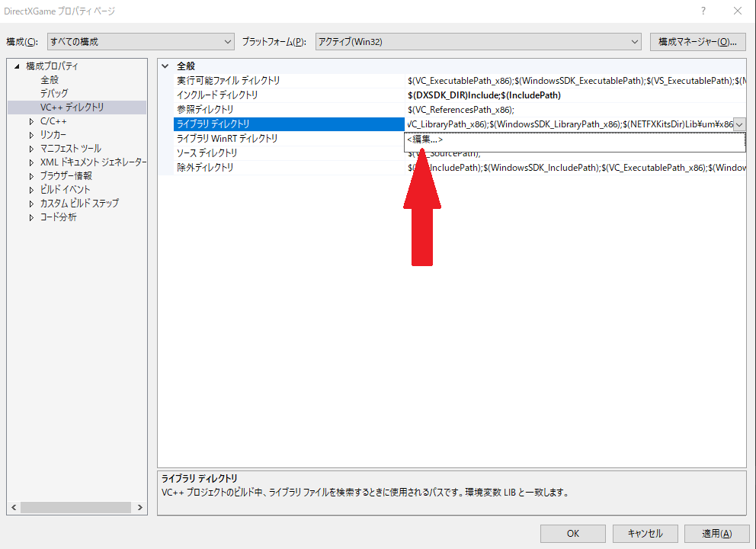Screen dimensions: 756x549
Task: Expand the ブラウザー情報 tree node
Action: click(x=31, y=176)
